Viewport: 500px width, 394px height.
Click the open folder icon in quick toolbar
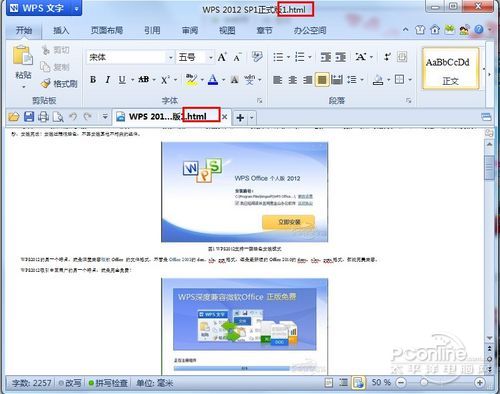[x=14, y=117]
